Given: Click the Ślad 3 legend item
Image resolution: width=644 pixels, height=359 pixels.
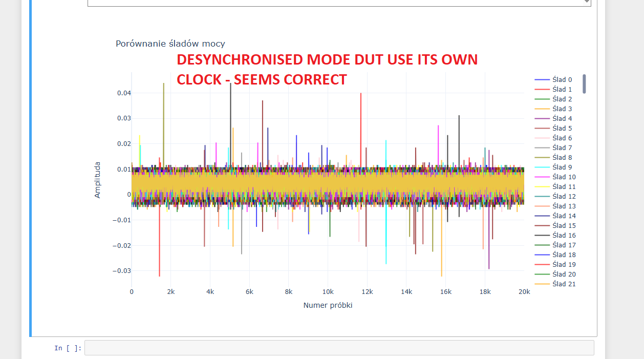Looking at the screenshot, I should [x=562, y=109].
